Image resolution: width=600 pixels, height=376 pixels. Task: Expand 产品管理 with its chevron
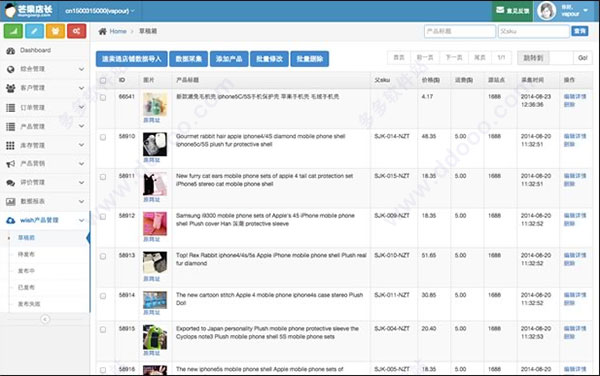pyautogui.click(x=82, y=126)
